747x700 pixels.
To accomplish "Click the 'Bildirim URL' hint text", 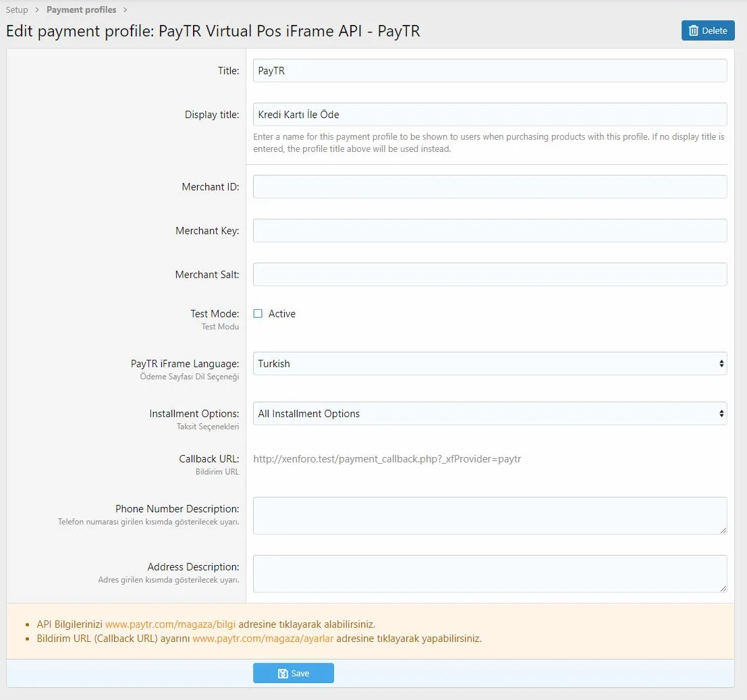I will (217, 472).
